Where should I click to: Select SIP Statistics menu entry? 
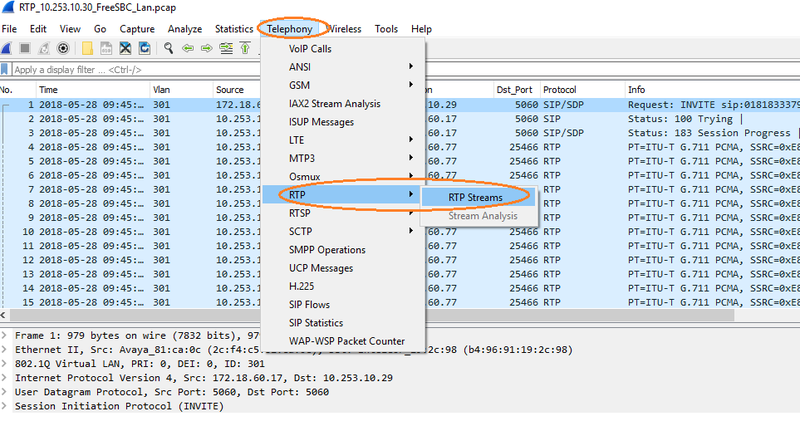[x=343, y=323]
